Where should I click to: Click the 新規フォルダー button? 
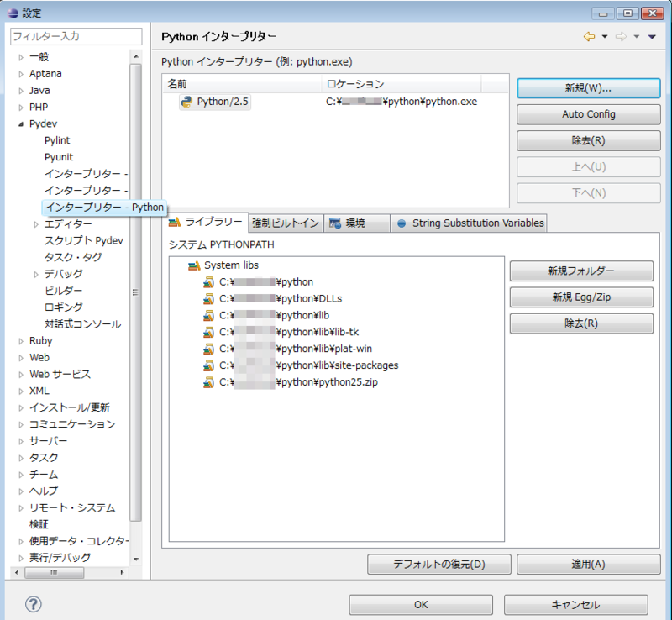click(x=581, y=271)
